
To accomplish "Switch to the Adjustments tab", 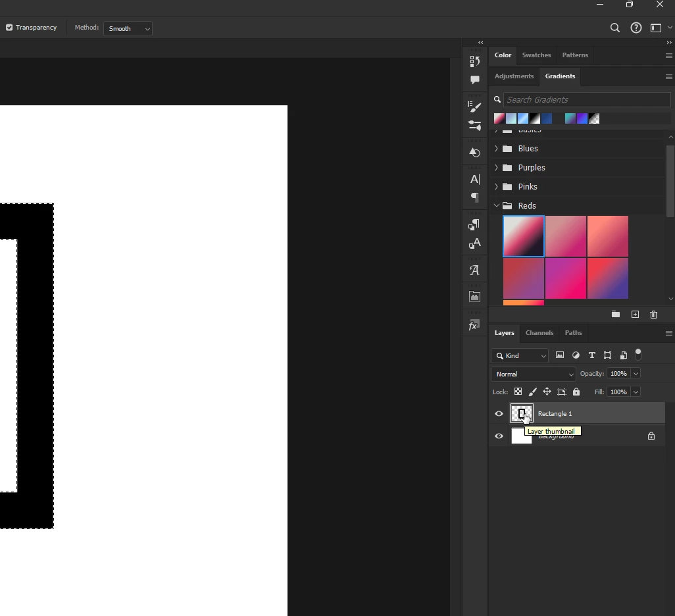I will click(514, 76).
